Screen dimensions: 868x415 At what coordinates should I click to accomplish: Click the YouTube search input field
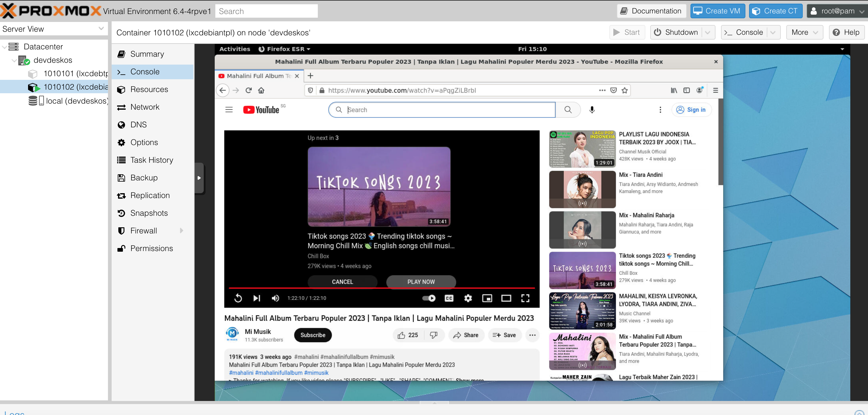click(441, 110)
